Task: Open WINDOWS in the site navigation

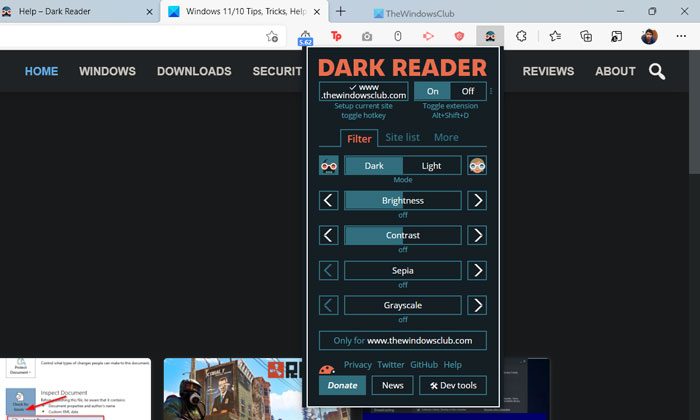Action: [x=108, y=71]
